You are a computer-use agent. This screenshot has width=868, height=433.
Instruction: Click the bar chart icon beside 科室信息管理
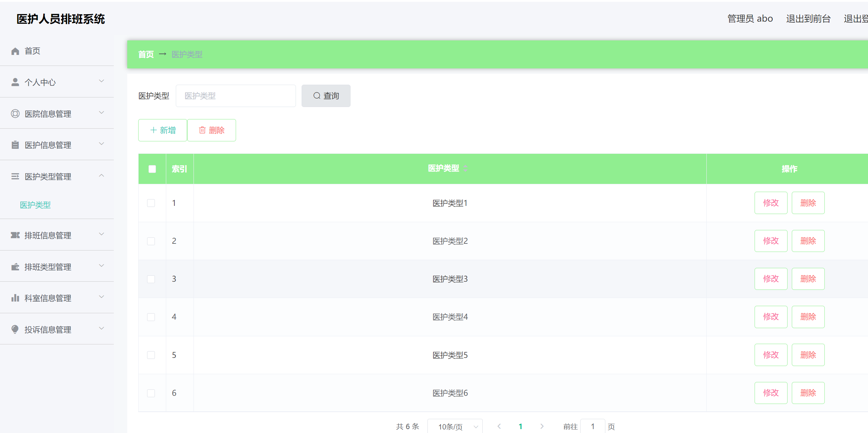click(15, 298)
